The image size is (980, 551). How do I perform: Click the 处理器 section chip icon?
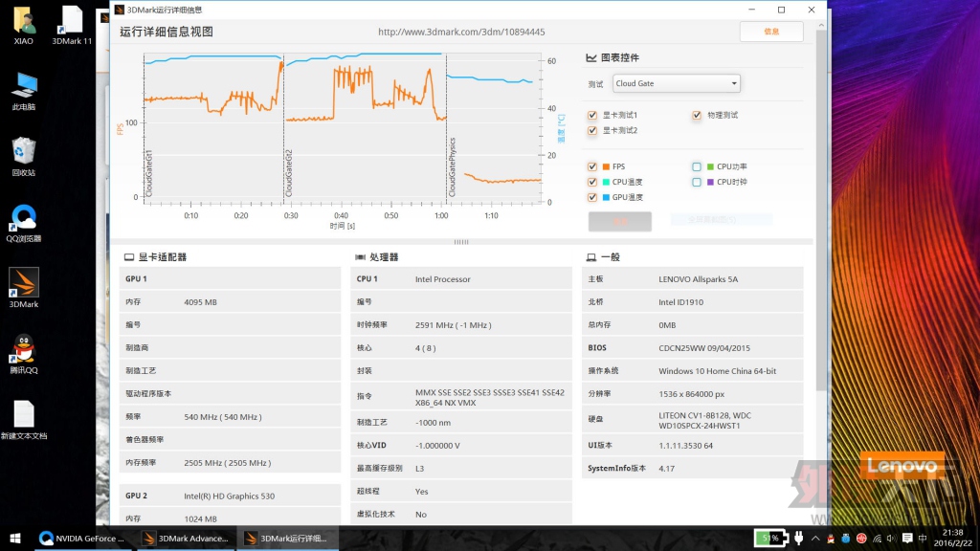360,257
